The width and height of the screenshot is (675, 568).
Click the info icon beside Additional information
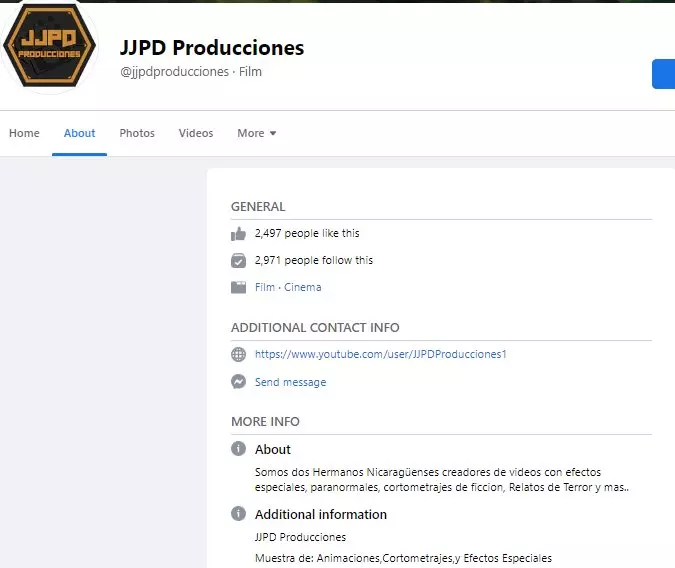click(238, 514)
